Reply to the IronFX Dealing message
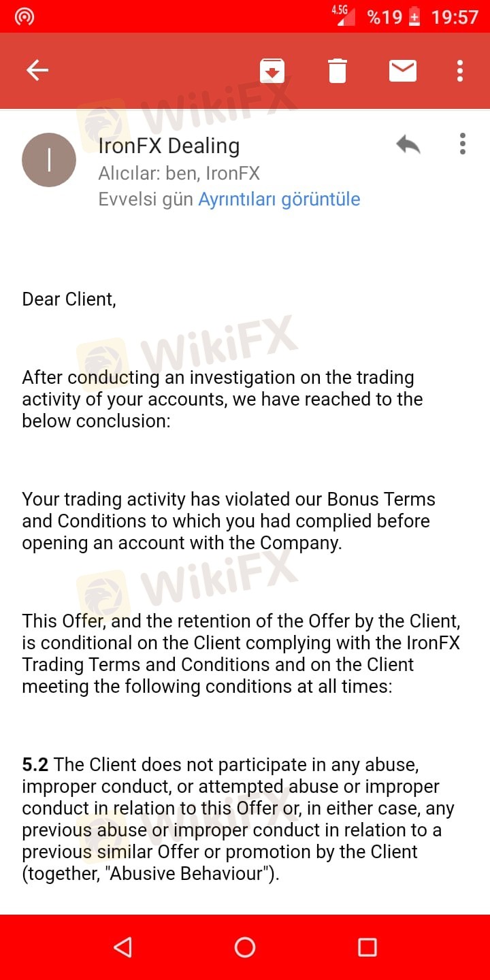 [408, 144]
